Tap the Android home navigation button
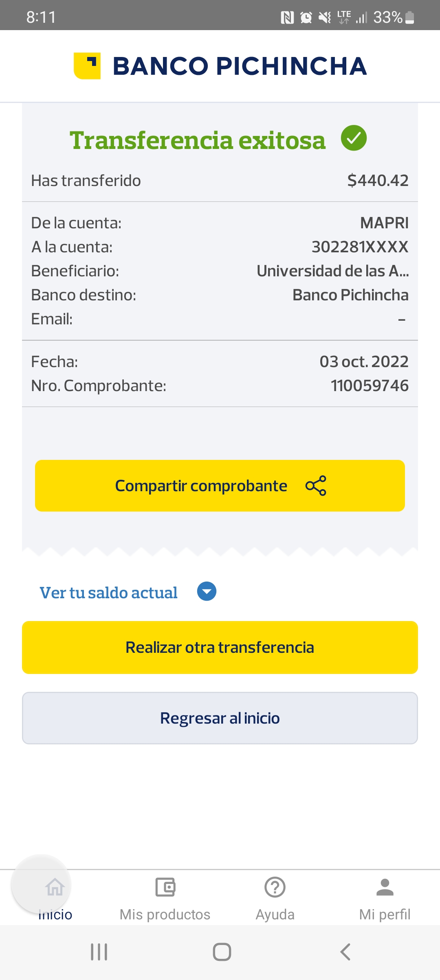440x980 pixels. 222,952
